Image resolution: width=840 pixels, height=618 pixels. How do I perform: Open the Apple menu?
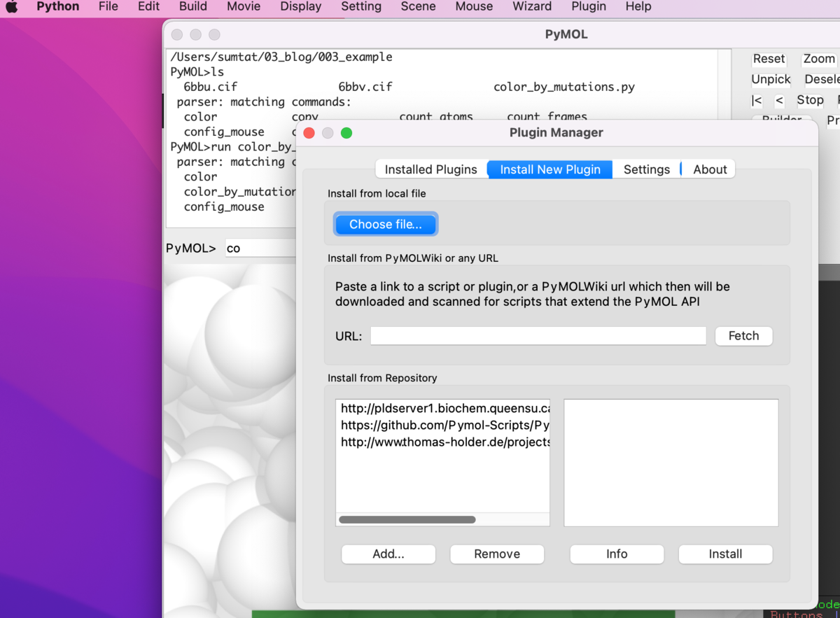[11, 6]
